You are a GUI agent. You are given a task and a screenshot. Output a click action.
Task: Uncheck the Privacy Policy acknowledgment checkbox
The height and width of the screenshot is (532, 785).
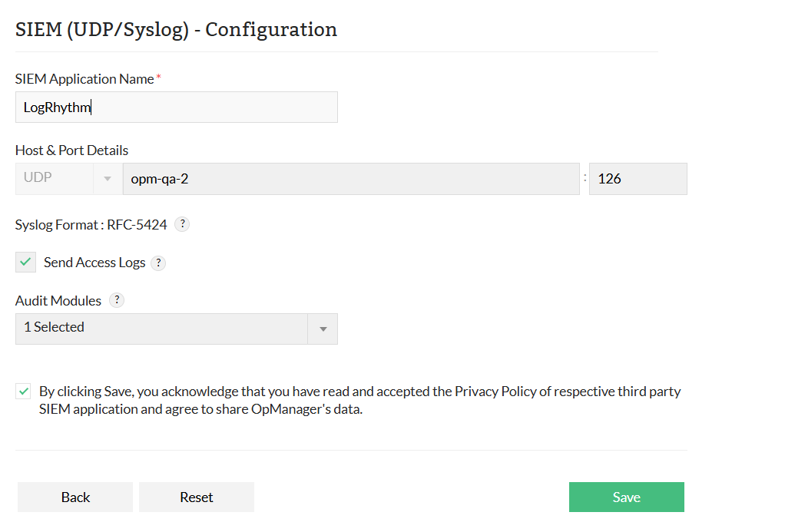tap(22, 391)
